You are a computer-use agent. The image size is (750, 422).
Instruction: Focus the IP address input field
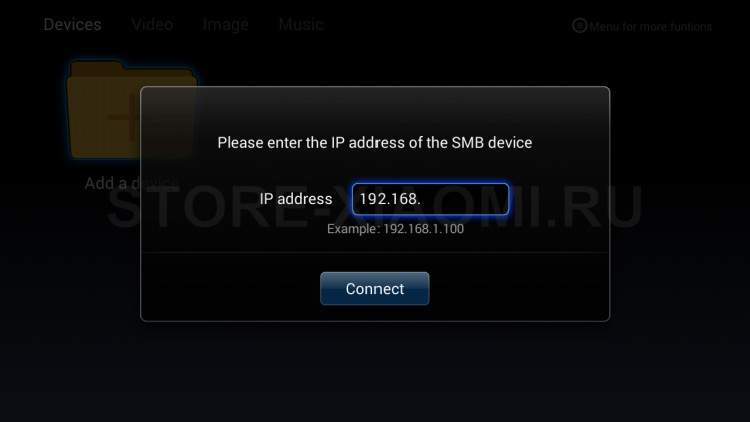point(430,199)
